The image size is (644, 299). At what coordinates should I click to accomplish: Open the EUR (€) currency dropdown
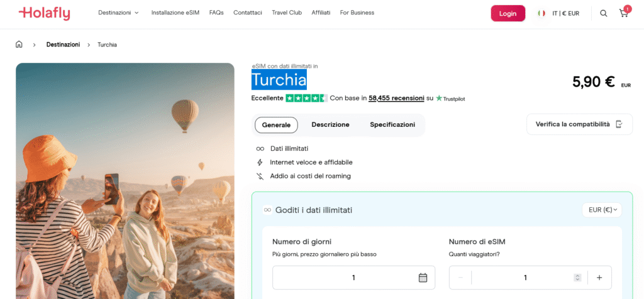pyautogui.click(x=602, y=210)
